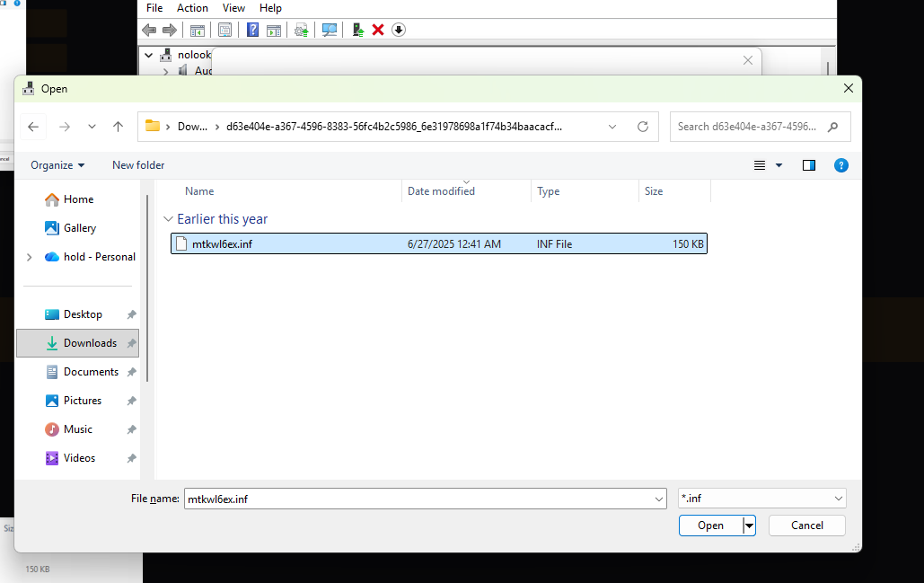Expand the hold - Personal OneDrive node
Viewport: 924px width, 583px height.
pyautogui.click(x=29, y=257)
